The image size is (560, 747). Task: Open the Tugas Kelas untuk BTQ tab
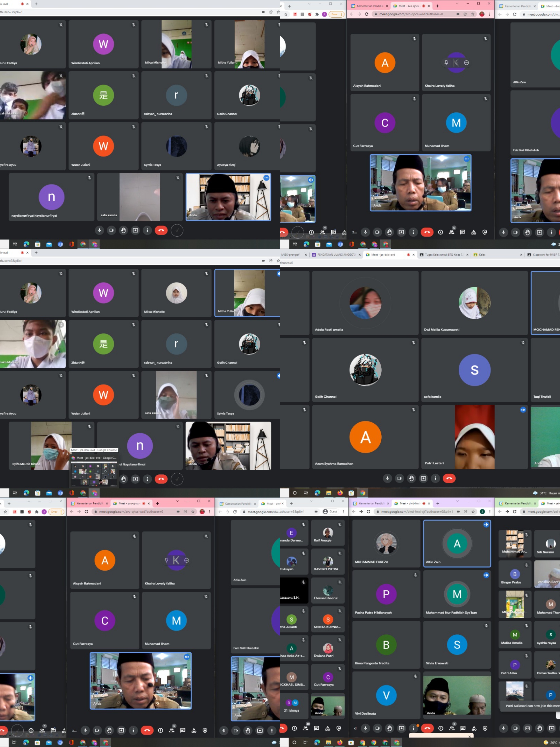point(443,255)
